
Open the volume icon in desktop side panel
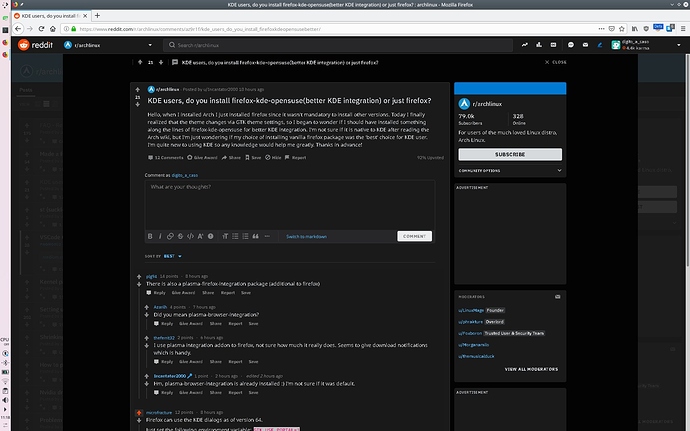pos(5,400)
